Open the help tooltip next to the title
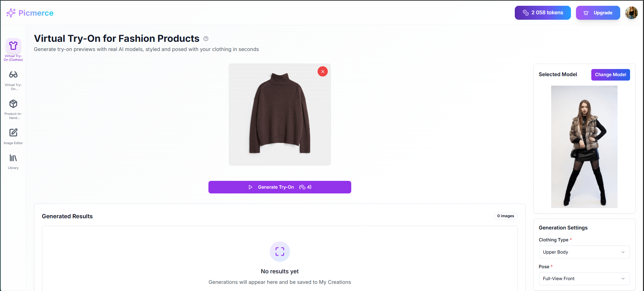The height and width of the screenshot is (291, 644). (206, 39)
